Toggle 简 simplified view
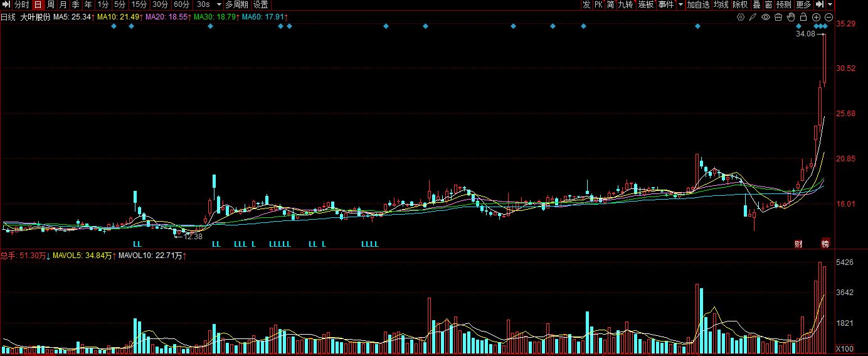 pos(610,4)
